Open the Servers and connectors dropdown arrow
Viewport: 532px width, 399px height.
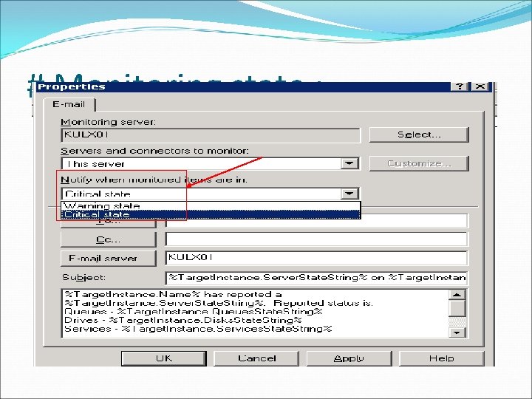coord(349,163)
